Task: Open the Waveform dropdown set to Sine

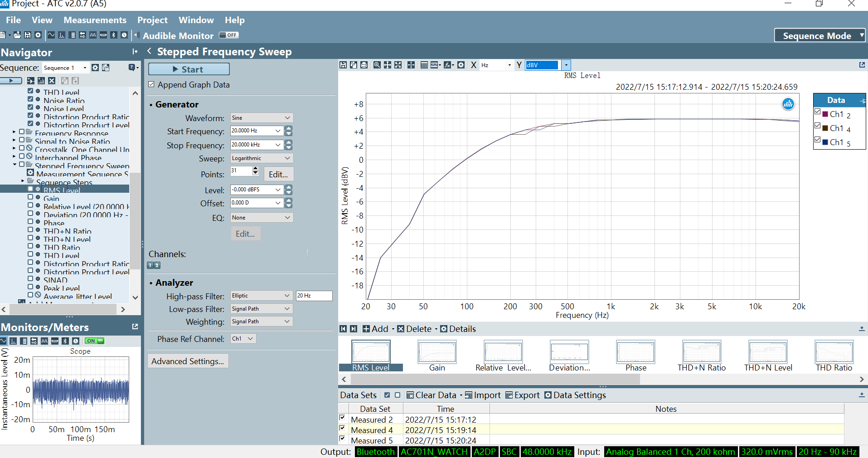Action: tap(262, 118)
